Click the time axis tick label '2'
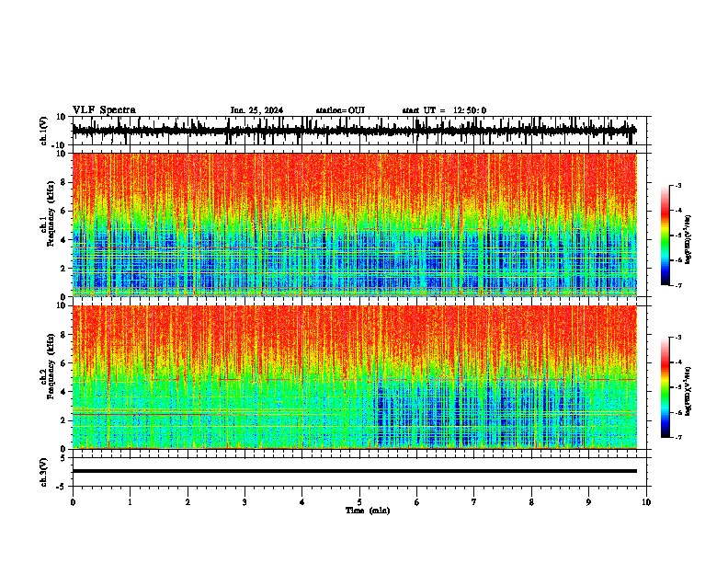This screenshot has height=563, width=728. (188, 502)
